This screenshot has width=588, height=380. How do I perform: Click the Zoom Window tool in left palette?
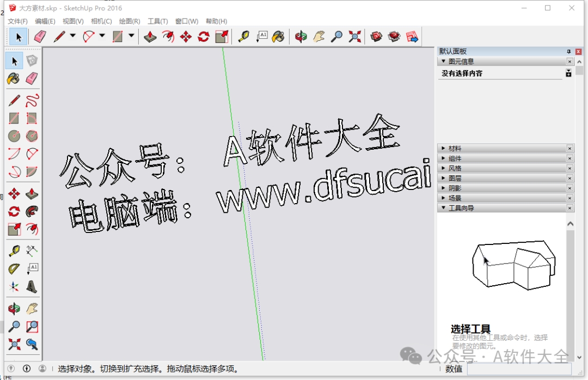(x=32, y=326)
